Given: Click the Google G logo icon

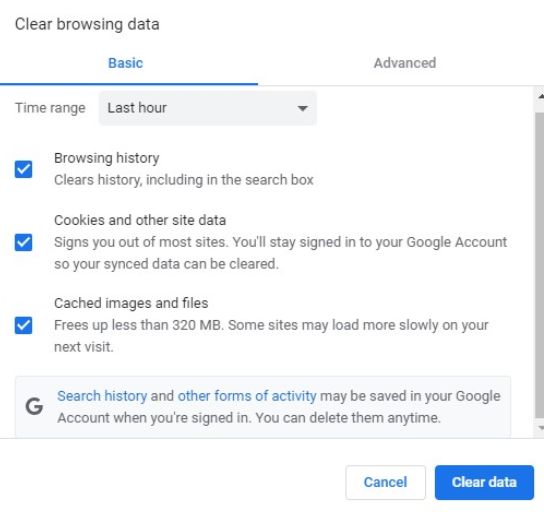Looking at the screenshot, I should [34, 406].
